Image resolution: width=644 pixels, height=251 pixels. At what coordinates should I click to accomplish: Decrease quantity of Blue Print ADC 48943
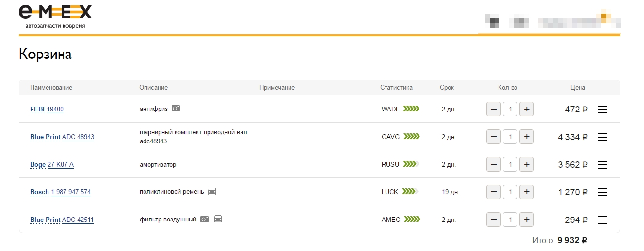(x=494, y=137)
